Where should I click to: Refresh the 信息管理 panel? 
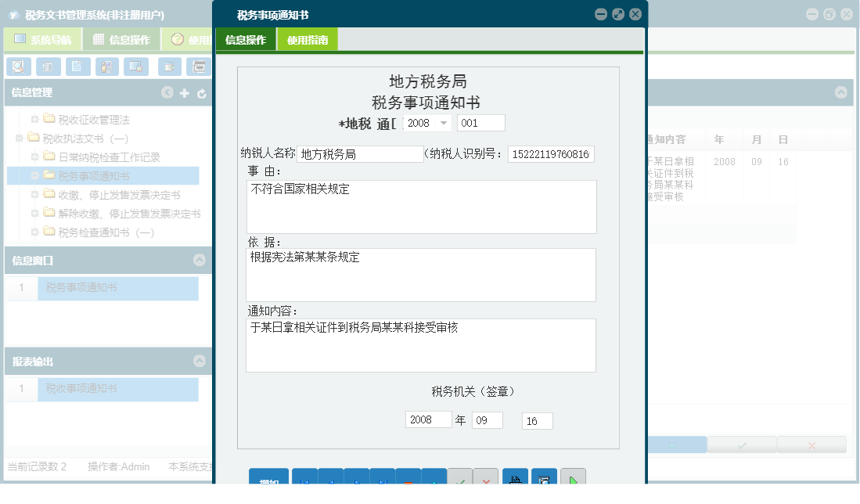pyautogui.click(x=201, y=93)
